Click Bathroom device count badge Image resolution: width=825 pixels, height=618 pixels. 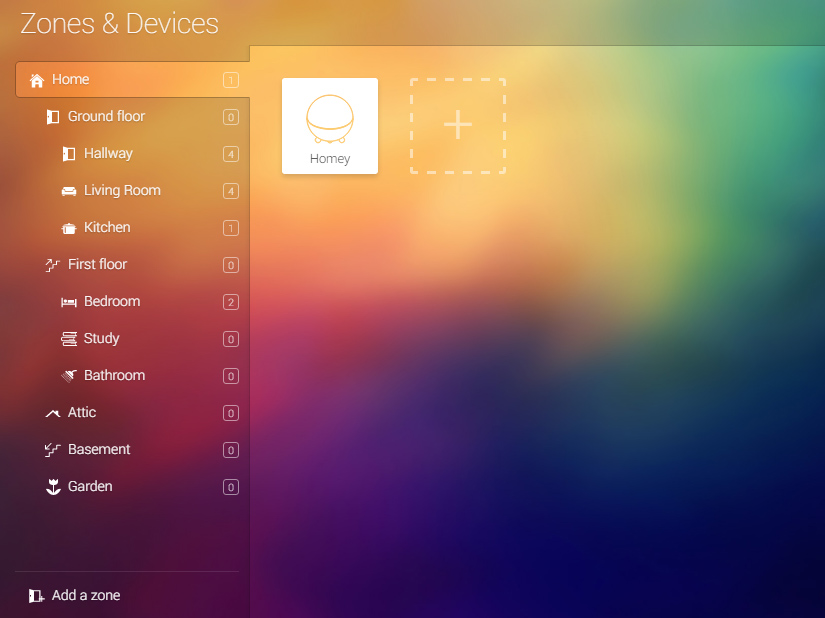pyautogui.click(x=230, y=376)
